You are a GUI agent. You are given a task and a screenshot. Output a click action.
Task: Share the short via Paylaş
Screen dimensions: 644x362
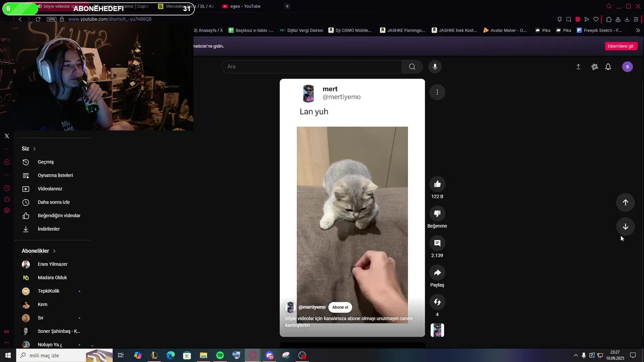(x=437, y=273)
